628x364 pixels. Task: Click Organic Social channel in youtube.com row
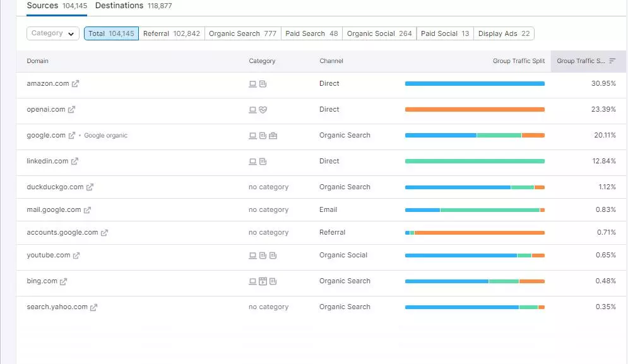[343, 255]
